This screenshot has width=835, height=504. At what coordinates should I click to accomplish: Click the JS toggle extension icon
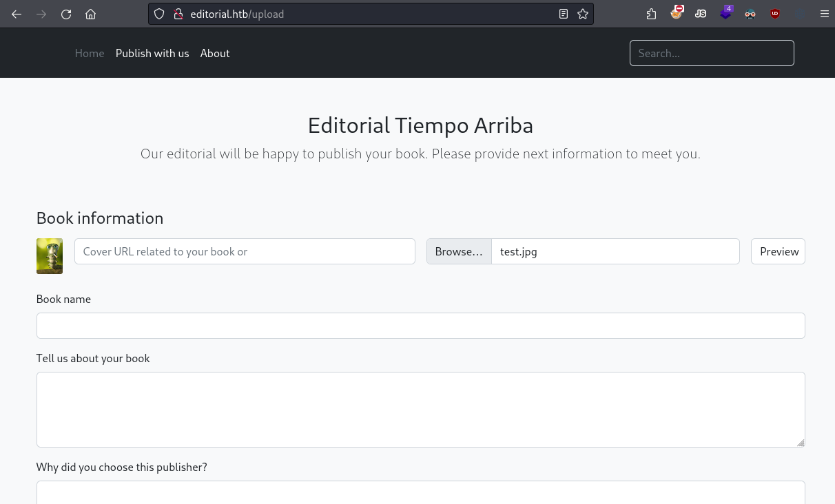[701, 14]
